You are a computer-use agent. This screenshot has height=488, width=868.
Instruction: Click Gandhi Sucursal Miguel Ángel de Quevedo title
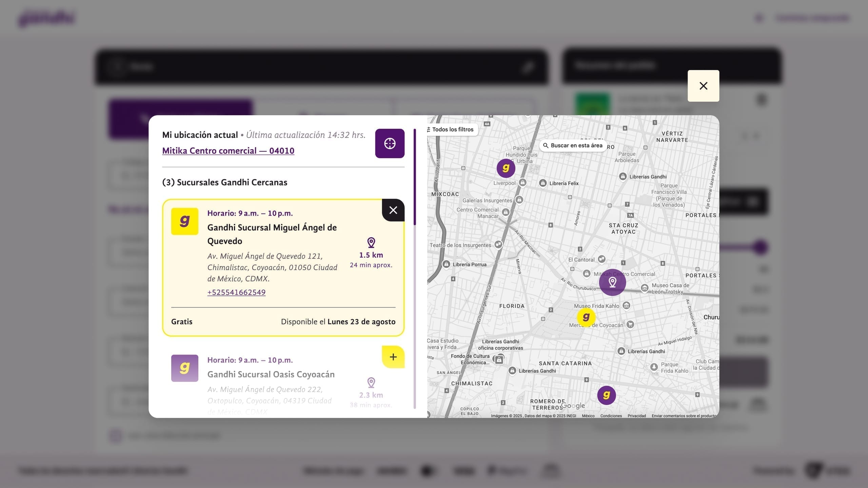(272, 234)
